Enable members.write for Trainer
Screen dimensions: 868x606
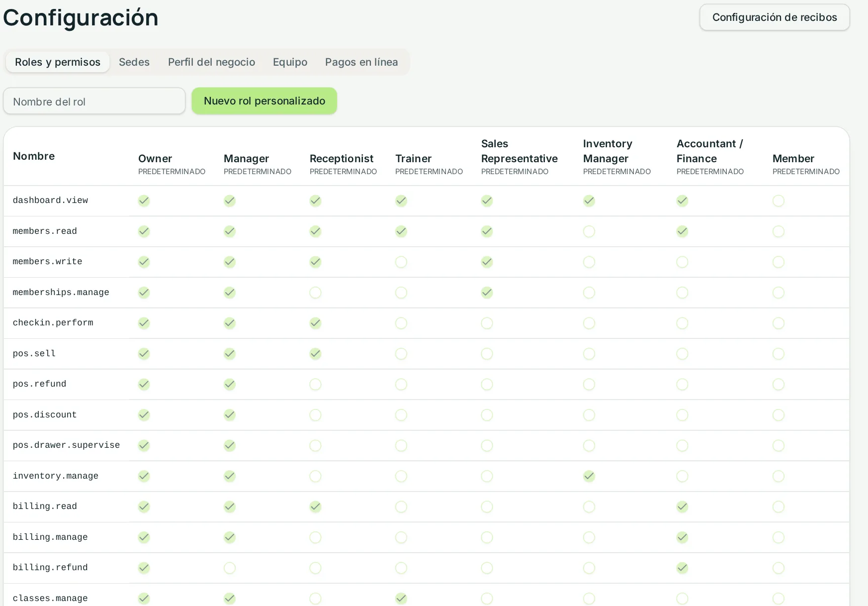pos(401,262)
